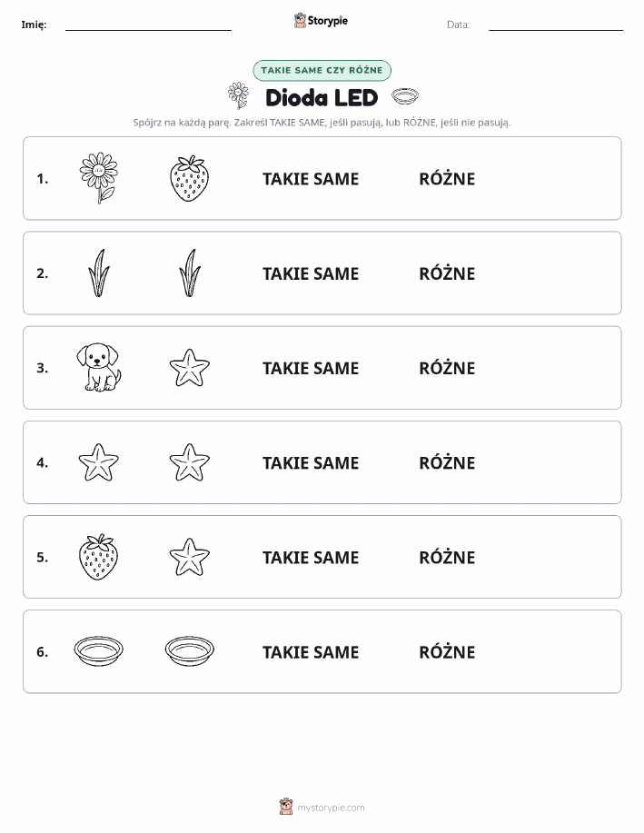
Task: Choose RÓŻNE for row 5
Action: click(x=447, y=557)
